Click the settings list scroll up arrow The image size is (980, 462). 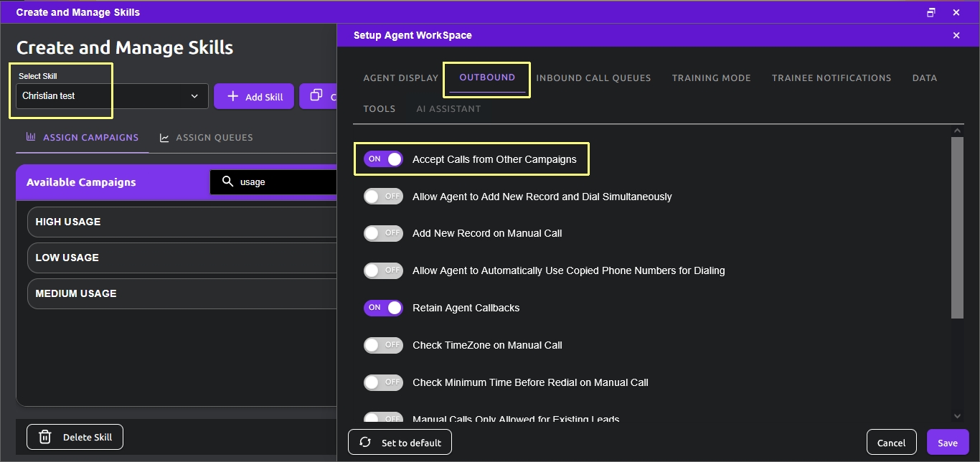pyautogui.click(x=957, y=131)
